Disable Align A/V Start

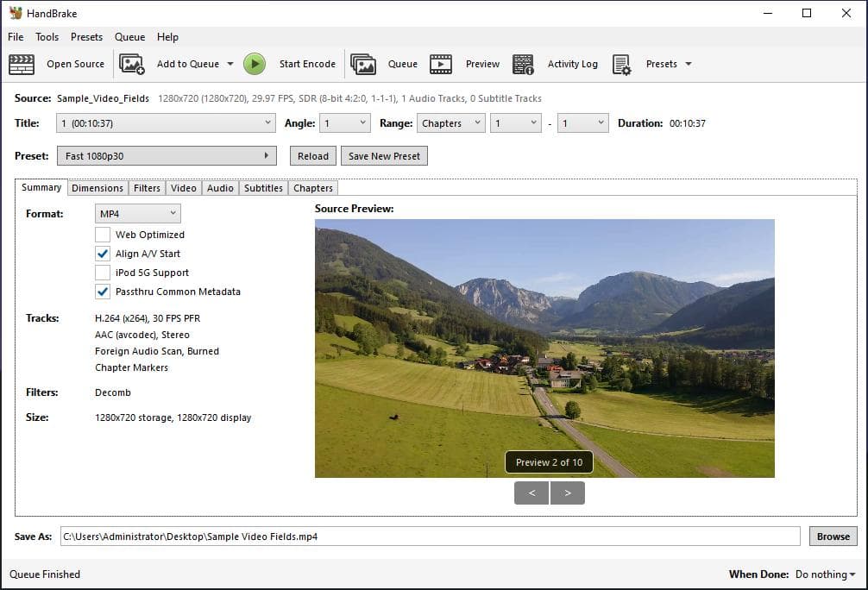(x=103, y=254)
